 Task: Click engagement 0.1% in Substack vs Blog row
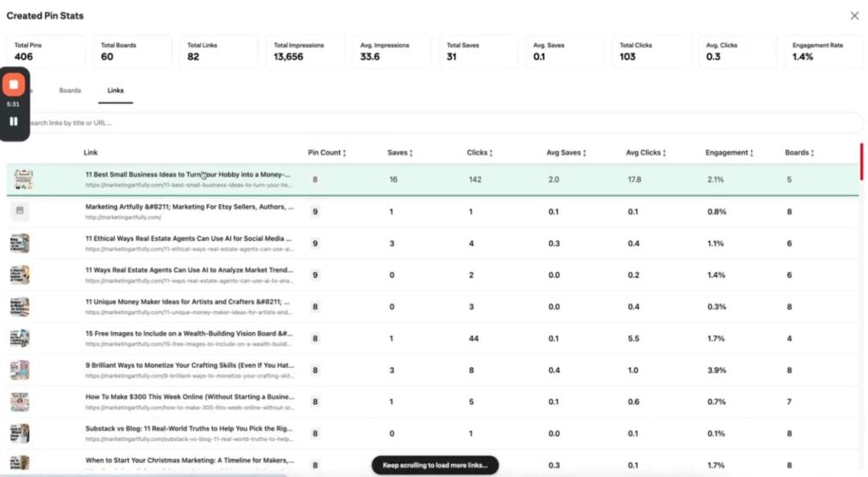coord(716,434)
